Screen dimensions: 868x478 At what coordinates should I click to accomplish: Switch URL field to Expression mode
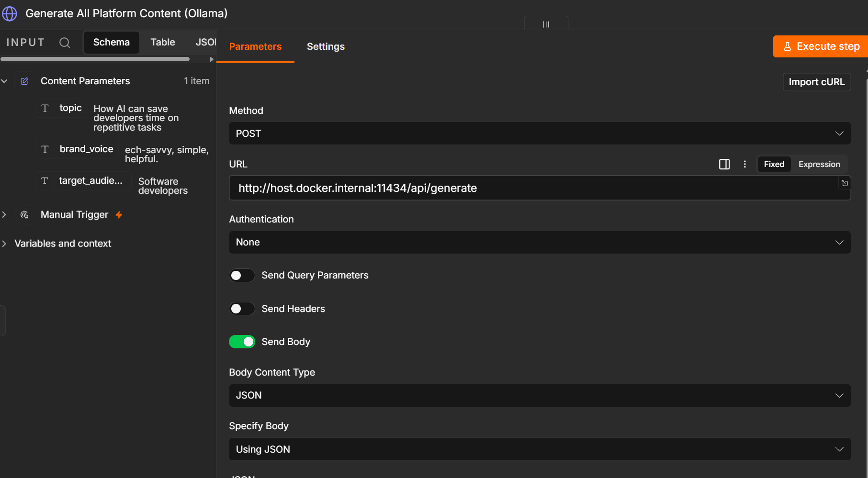click(x=819, y=164)
